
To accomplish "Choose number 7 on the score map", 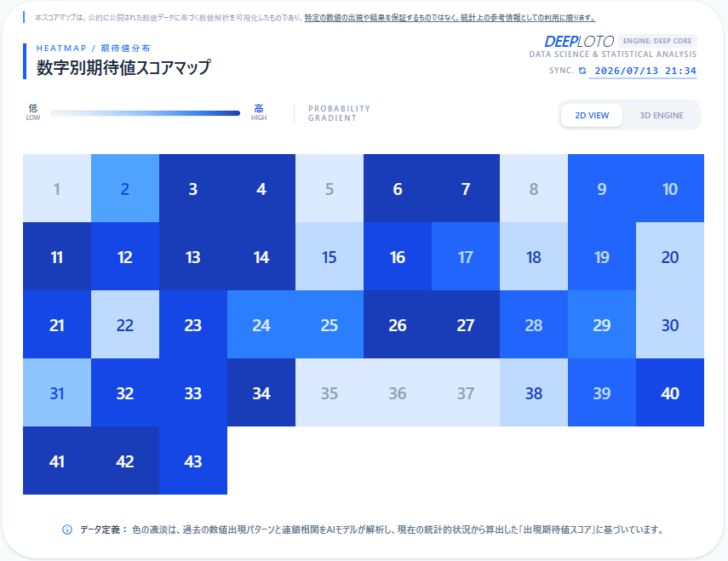I will click(x=466, y=188).
